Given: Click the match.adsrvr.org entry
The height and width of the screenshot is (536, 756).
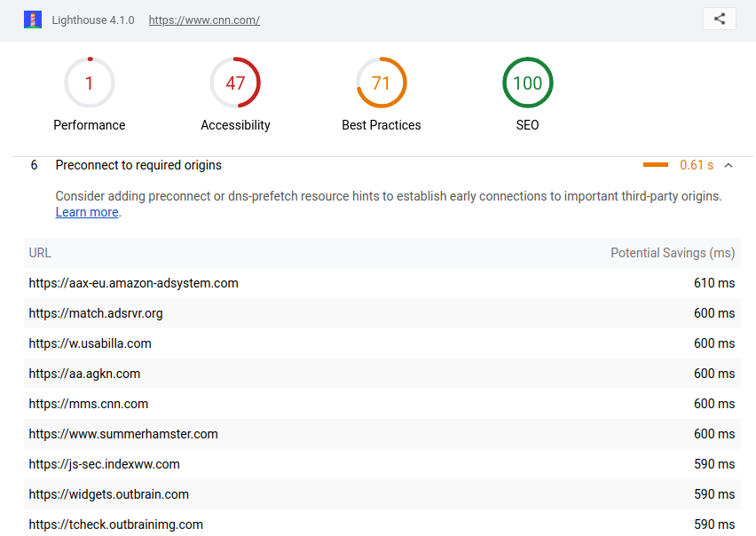Looking at the screenshot, I should click(95, 313).
